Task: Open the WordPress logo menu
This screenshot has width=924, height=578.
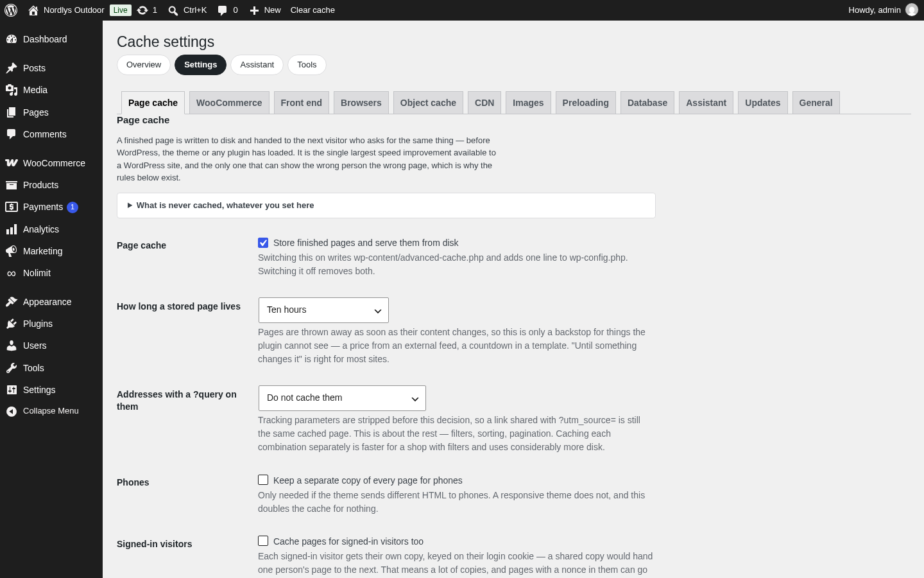Action: coord(11,10)
